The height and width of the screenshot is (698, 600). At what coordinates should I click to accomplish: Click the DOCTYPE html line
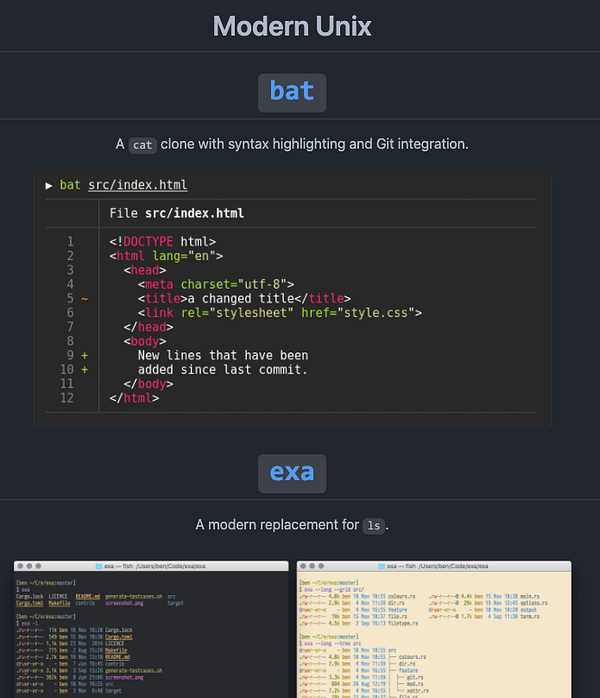click(162, 242)
